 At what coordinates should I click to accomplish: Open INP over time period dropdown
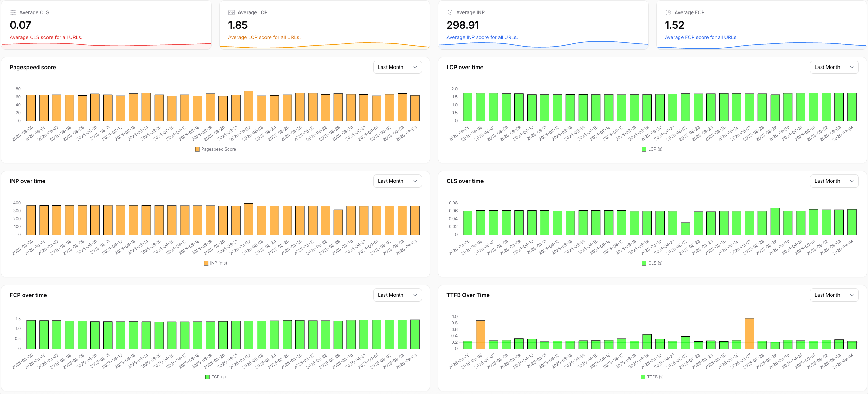(397, 181)
